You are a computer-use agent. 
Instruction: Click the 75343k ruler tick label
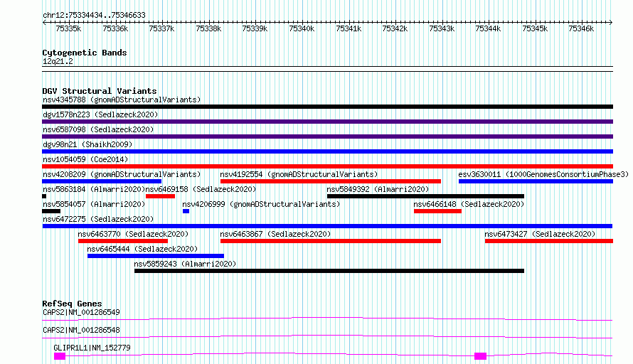point(442,28)
